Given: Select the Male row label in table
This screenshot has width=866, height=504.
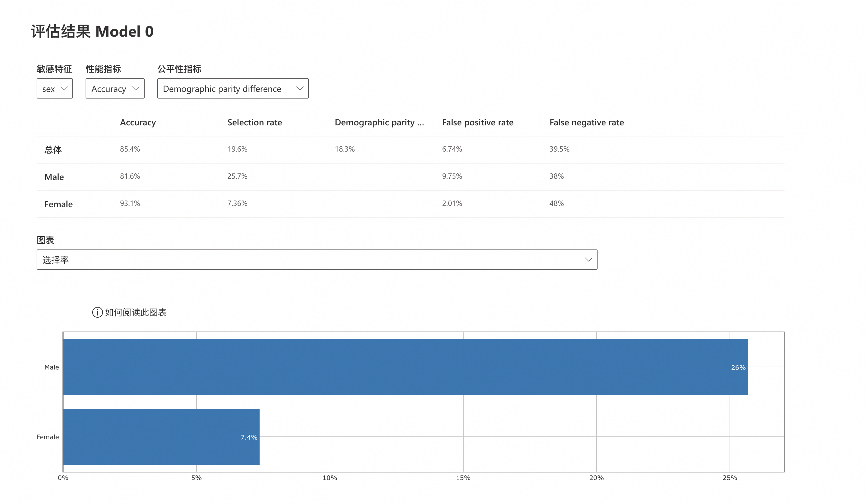Looking at the screenshot, I should coord(54,177).
